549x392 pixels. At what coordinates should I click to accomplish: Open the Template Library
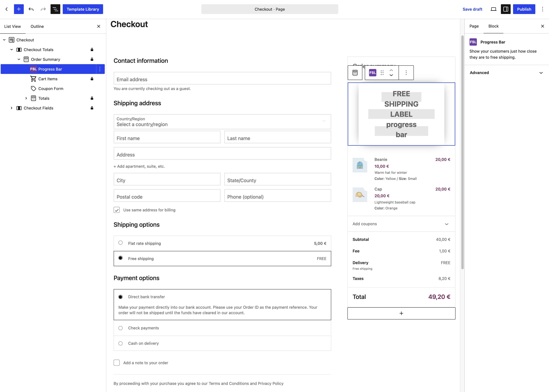83,9
